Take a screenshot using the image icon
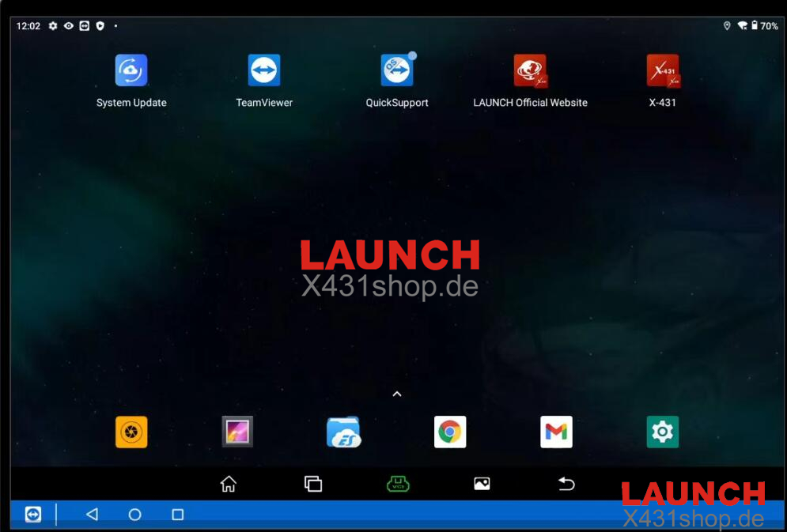This screenshot has width=787, height=532. (x=482, y=484)
